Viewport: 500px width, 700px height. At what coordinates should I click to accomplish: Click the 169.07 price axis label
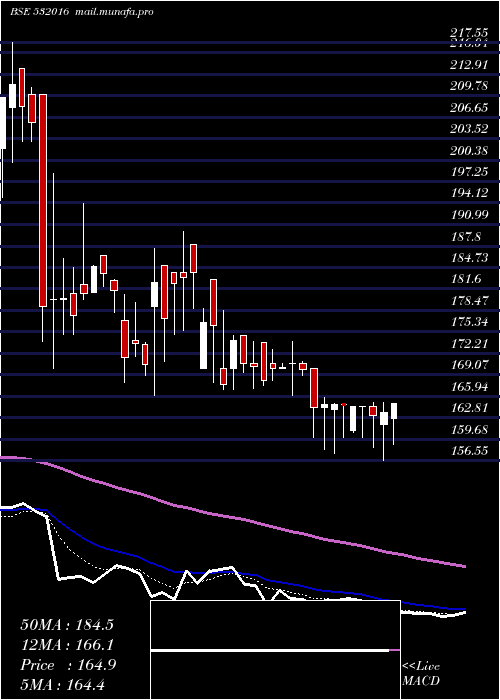tap(468, 365)
